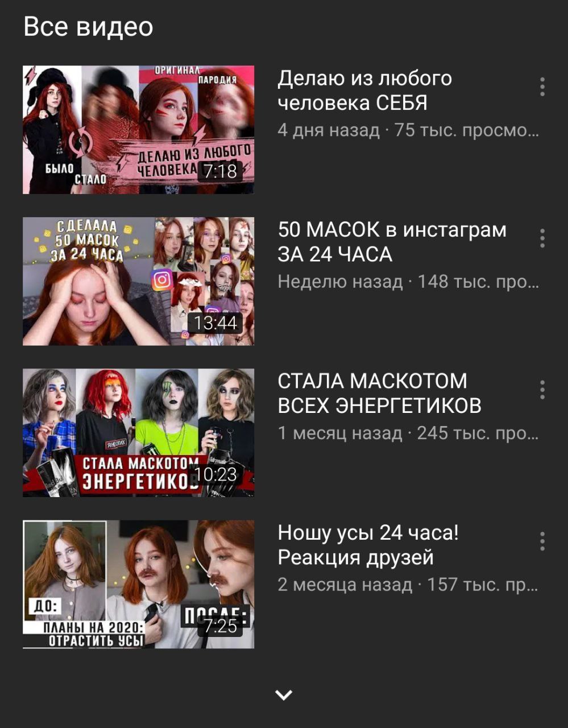Tap title СТАЛА МАСКОТОМ ВСЕХ ЭНЕРГЕТИКОВ
The height and width of the screenshot is (728, 568).
379,393
